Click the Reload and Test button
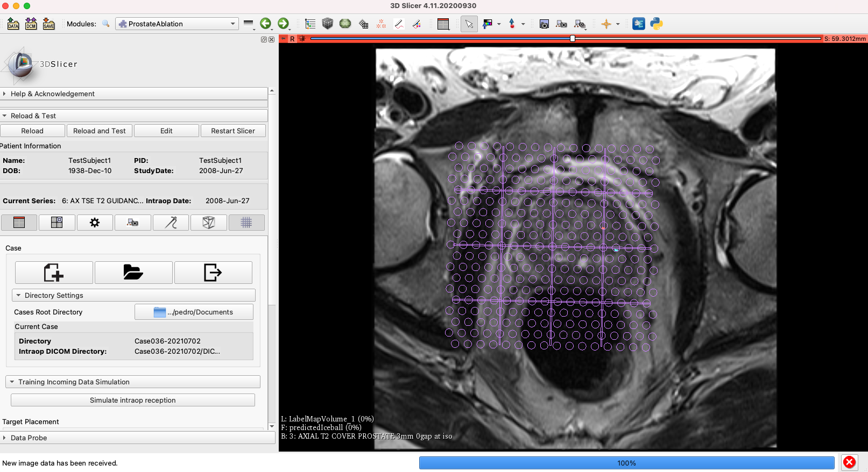Screen dimensions: 868x472 coord(100,131)
